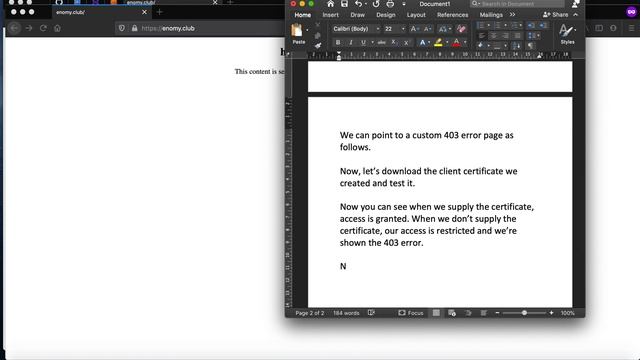Viewport: 640px width, 360px height.
Task: Collapse the Word ribbon
Action: 576,15
